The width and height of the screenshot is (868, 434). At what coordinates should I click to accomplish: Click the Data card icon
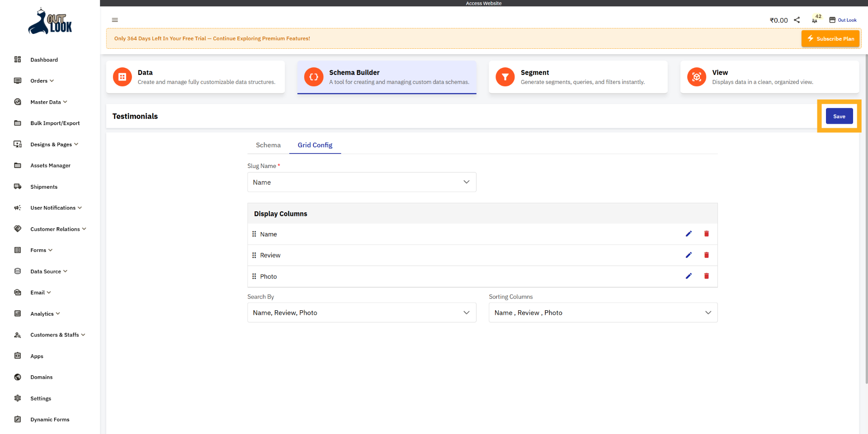[x=122, y=77]
